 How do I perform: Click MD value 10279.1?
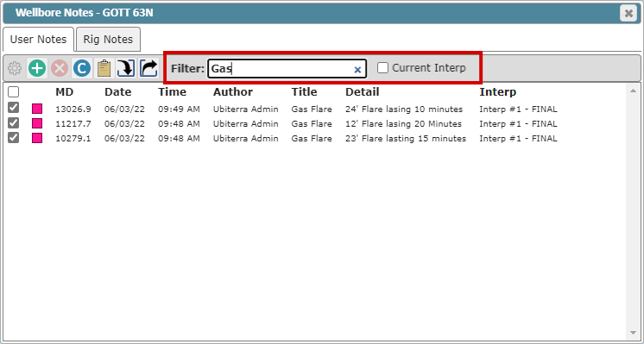click(x=73, y=139)
